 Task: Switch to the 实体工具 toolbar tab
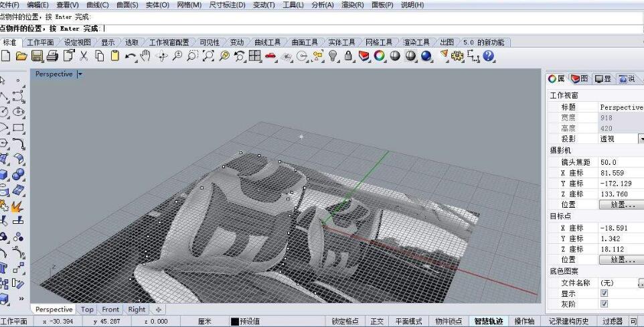pyautogui.click(x=341, y=42)
